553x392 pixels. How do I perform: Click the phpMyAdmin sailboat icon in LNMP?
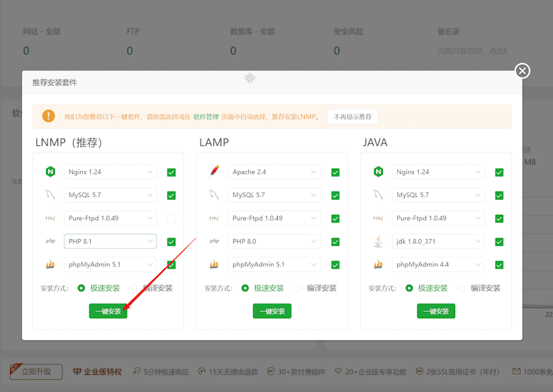(x=50, y=264)
